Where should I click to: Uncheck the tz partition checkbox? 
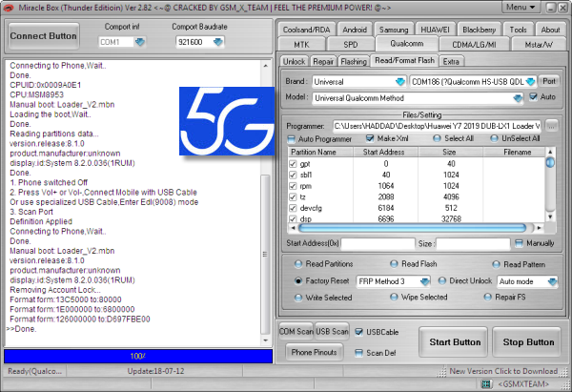293,197
